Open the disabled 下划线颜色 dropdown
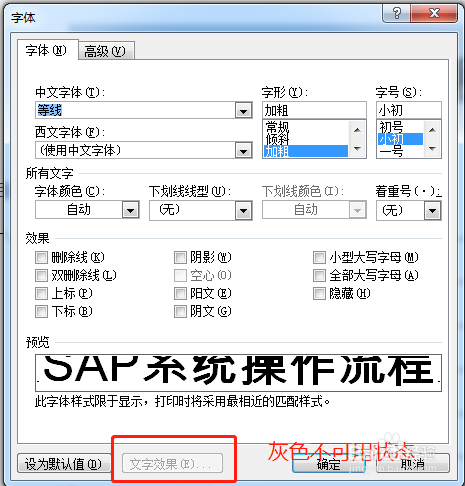465x486 pixels. click(357, 210)
